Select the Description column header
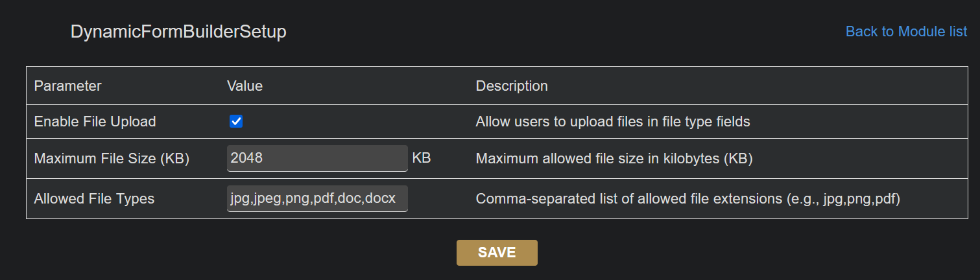This screenshot has width=980, height=280. tap(512, 86)
